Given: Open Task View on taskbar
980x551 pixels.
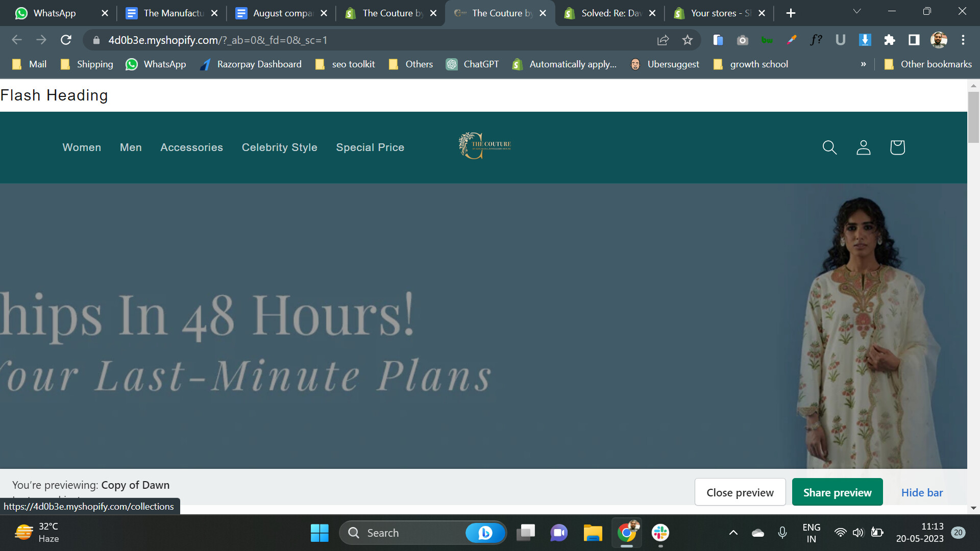Looking at the screenshot, I should pos(525,533).
